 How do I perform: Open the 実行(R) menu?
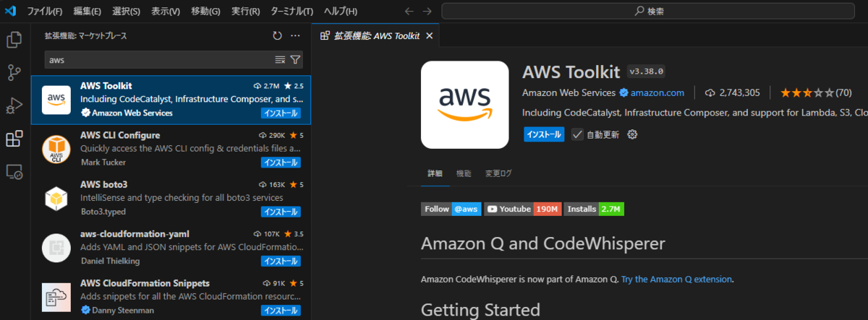(x=246, y=11)
